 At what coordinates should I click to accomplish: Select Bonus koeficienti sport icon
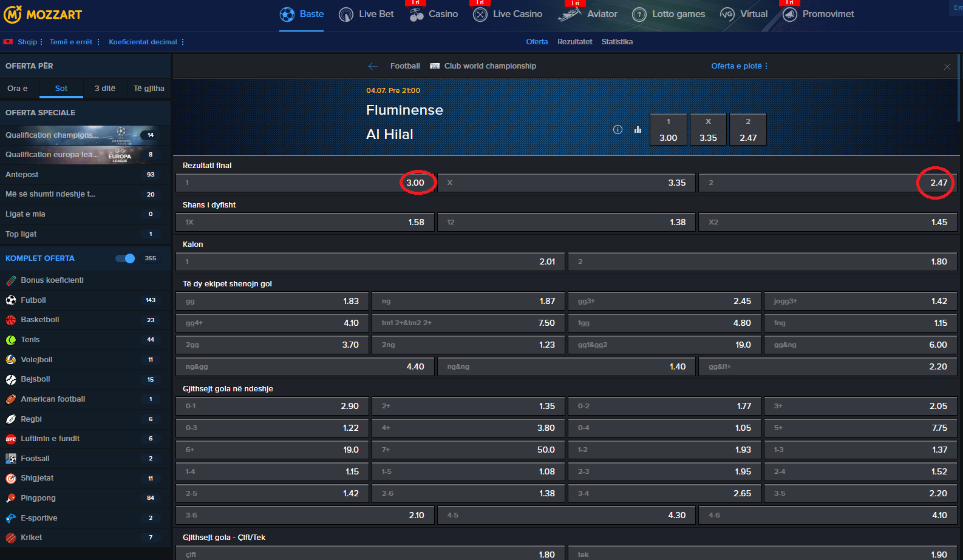(x=11, y=280)
